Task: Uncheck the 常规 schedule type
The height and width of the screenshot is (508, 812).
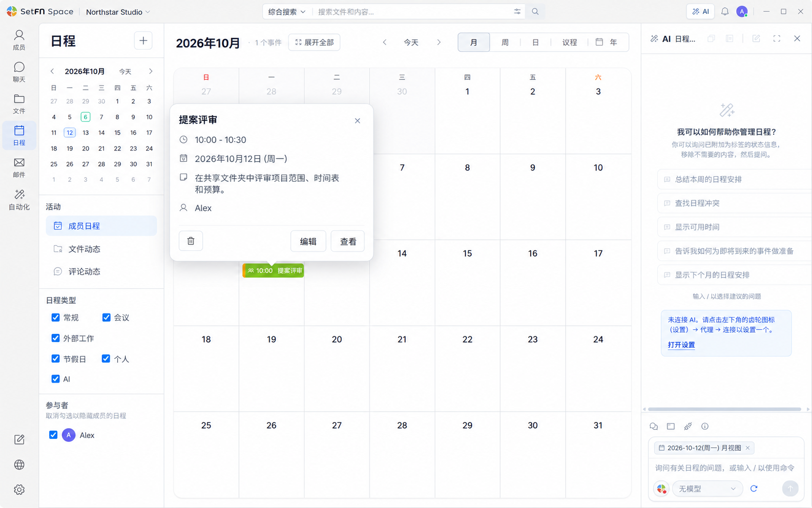Action: pyautogui.click(x=55, y=317)
